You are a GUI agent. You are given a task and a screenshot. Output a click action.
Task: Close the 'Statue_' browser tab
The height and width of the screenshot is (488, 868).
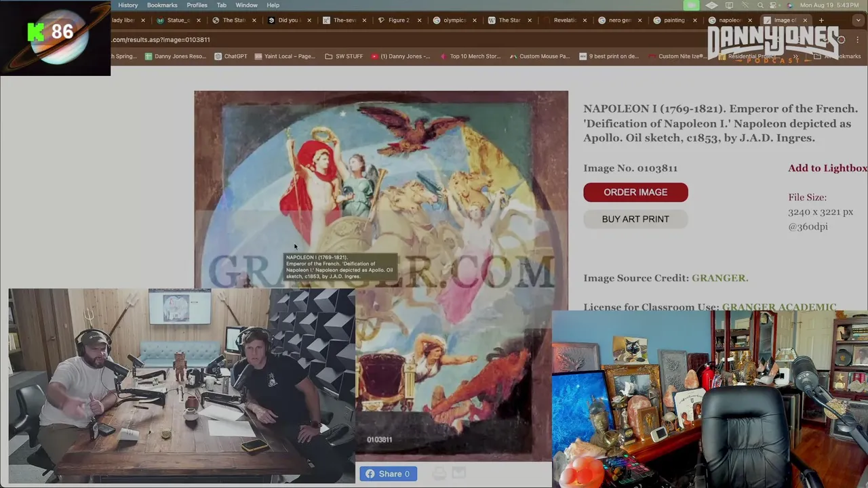tap(198, 20)
